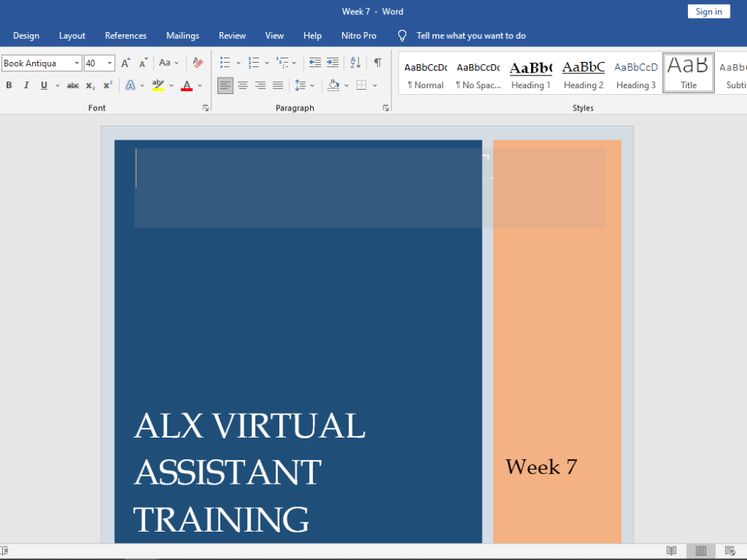Decrease font size with Shrink Font icon
This screenshot has height=560, width=747.
click(x=143, y=63)
